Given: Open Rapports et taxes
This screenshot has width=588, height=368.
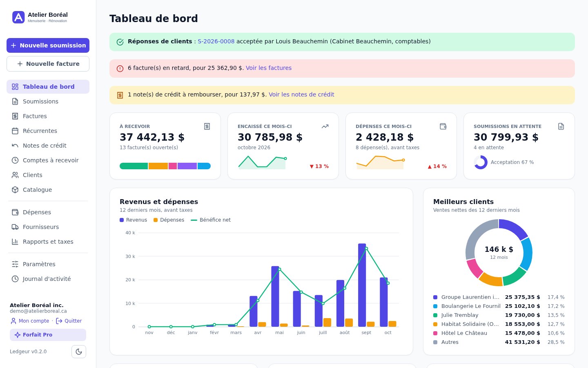Looking at the screenshot, I should tap(48, 242).
